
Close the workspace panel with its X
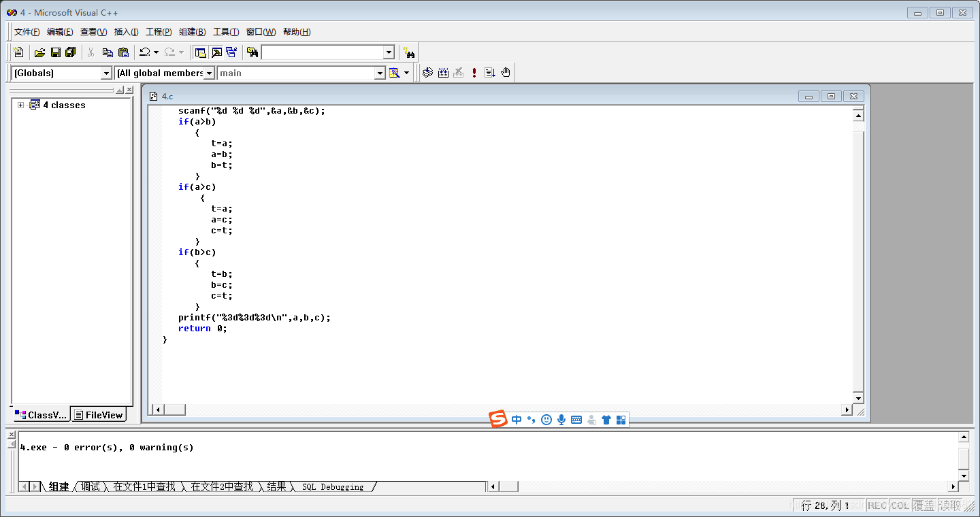pyautogui.click(x=129, y=90)
